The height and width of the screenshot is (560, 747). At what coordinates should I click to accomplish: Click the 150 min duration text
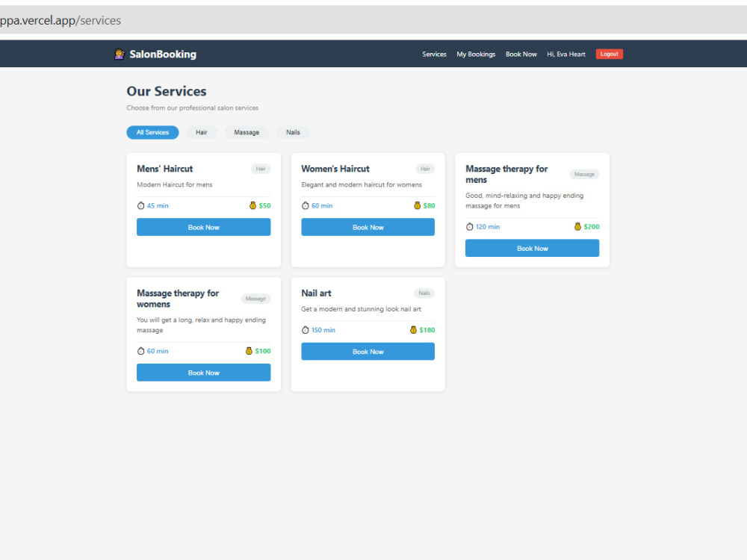(x=323, y=330)
